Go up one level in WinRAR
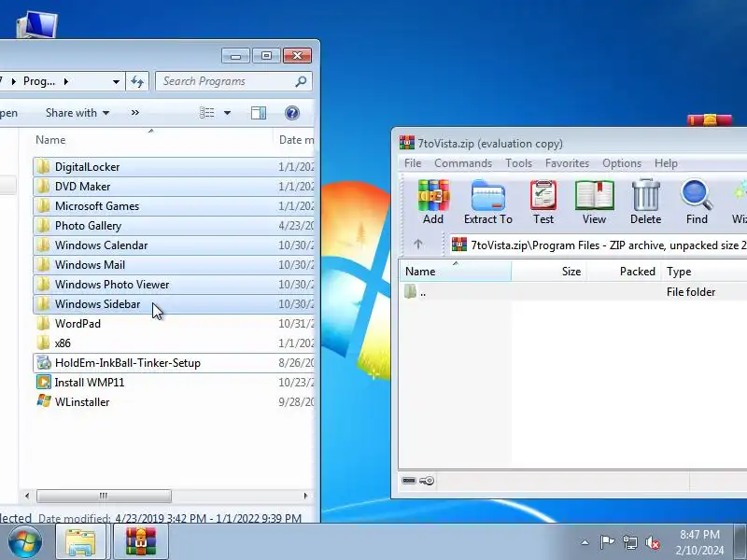 [x=417, y=245]
